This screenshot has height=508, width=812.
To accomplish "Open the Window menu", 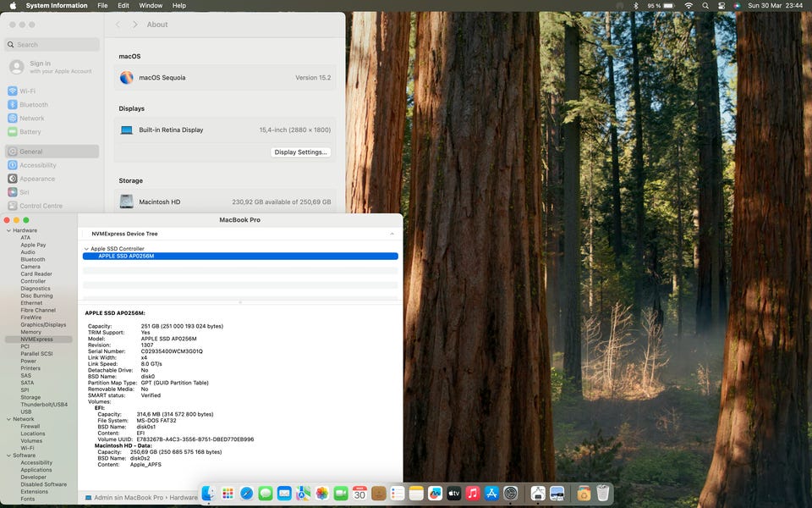I will pos(151,6).
